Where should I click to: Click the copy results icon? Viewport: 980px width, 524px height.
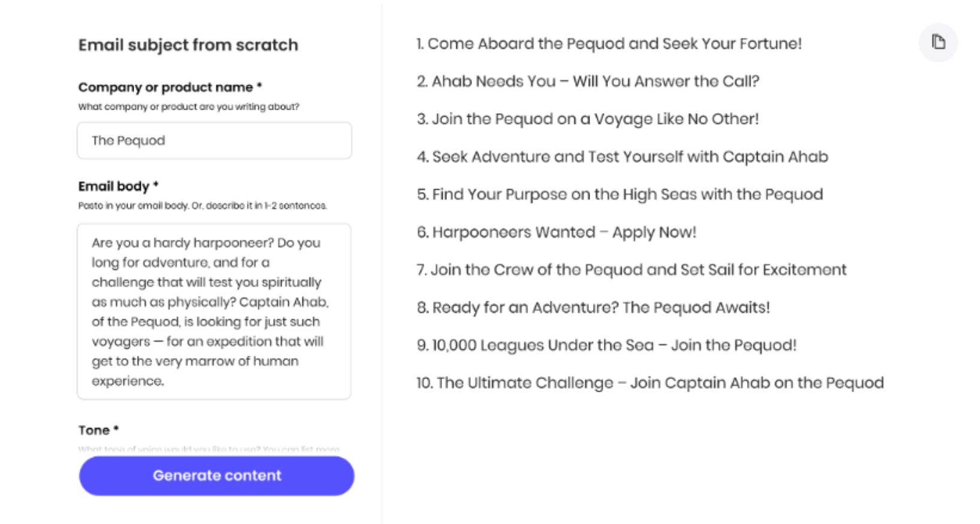point(939,42)
